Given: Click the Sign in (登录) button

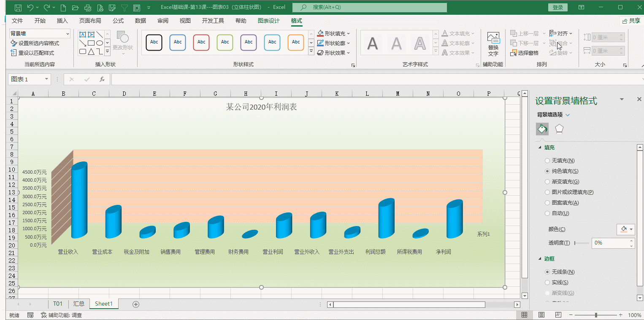Looking at the screenshot, I should click(558, 7).
